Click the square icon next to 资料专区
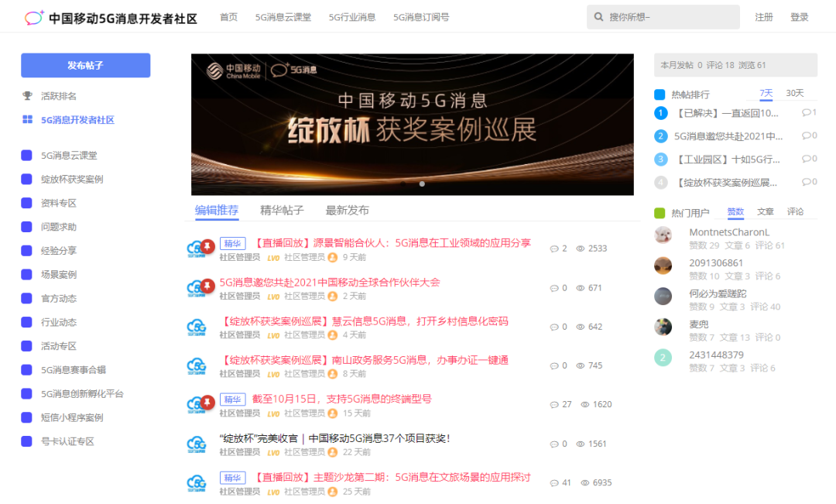The image size is (836, 504). [x=26, y=203]
